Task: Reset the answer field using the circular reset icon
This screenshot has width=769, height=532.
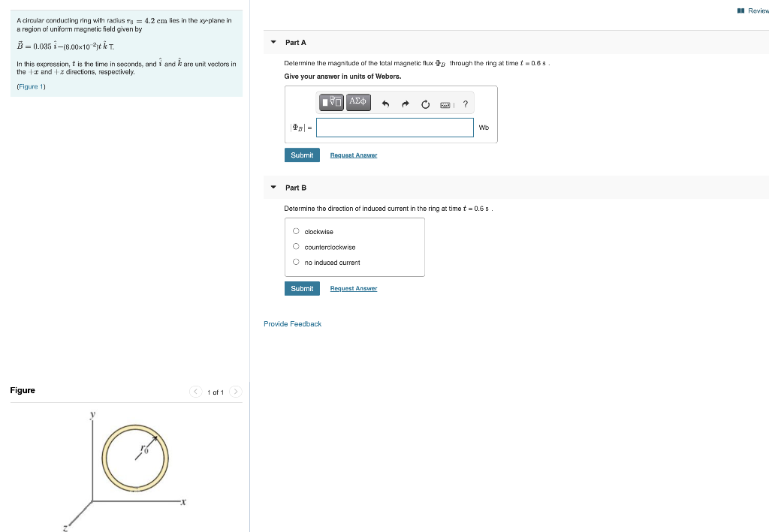Action: coord(424,103)
